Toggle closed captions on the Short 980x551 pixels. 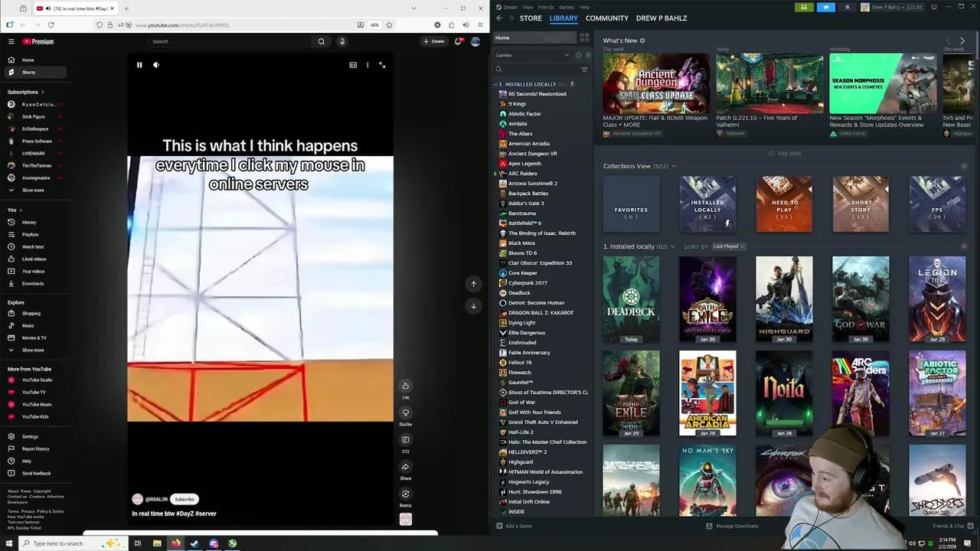click(x=353, y=65)
